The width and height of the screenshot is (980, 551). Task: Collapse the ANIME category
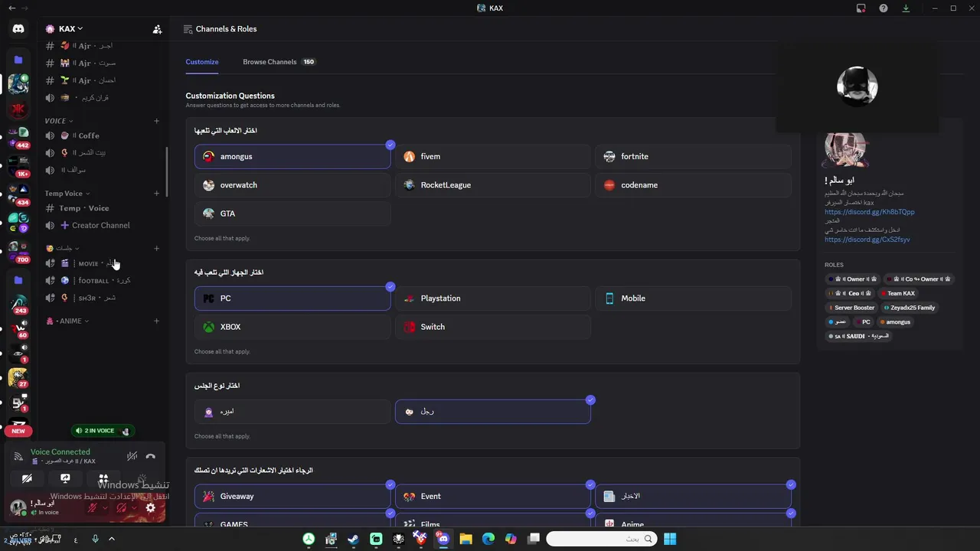pyautogui.click(x=67, y=321)
